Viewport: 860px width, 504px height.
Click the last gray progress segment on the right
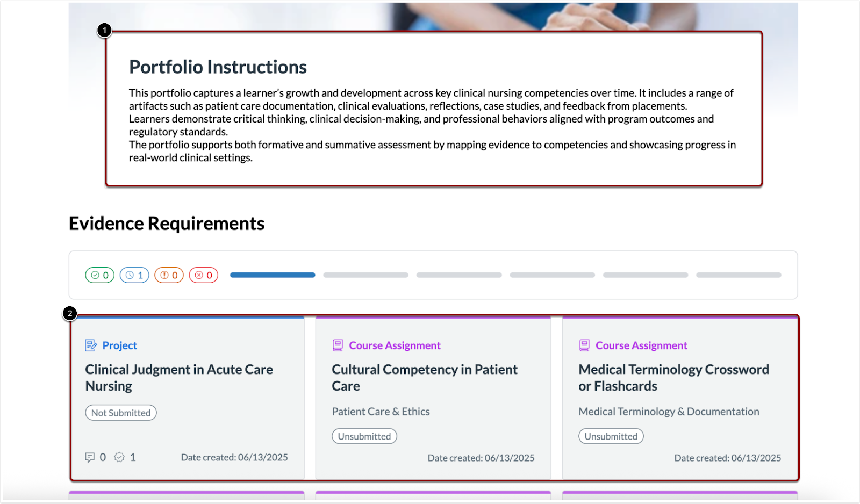(x=739, y=275)
